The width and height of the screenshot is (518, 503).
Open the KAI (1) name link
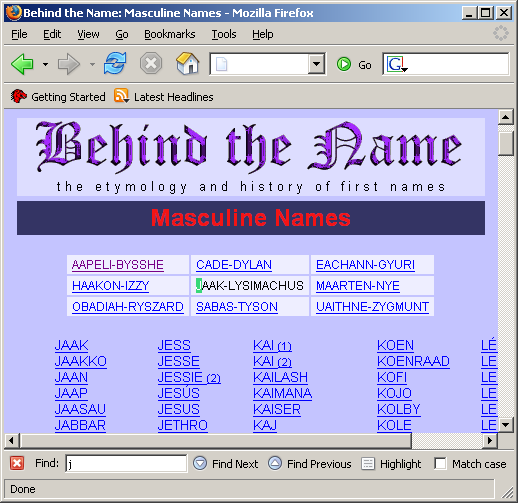[x=272, y=345]
